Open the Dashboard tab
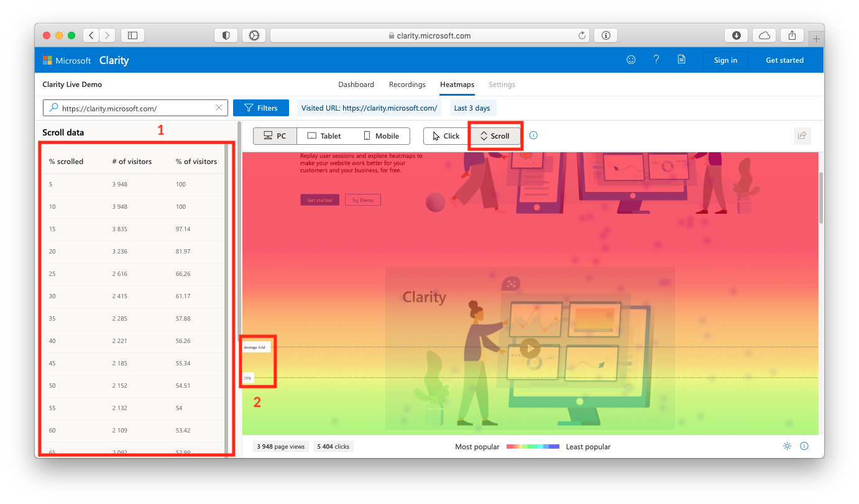The height and width of the screenshot is (504, 859). pyautogui.click(x=356, y=85)
